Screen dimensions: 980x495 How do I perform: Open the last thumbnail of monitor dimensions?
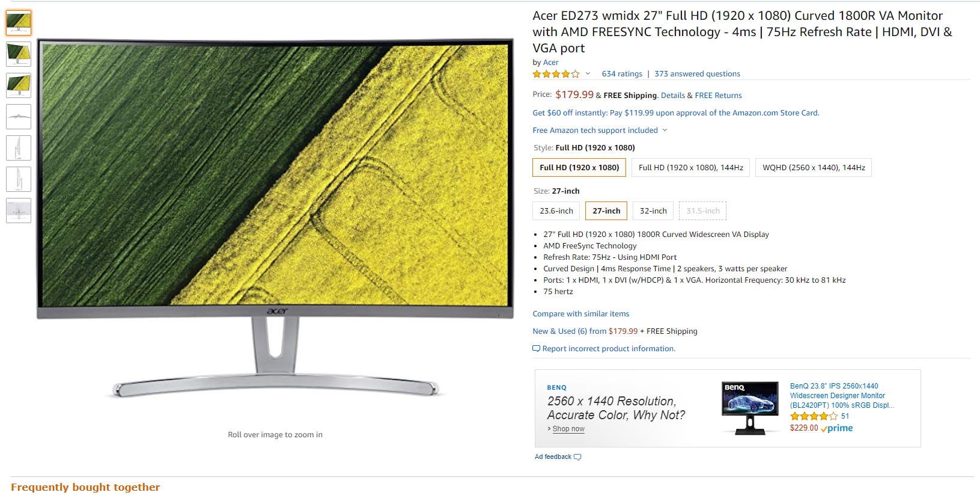[19, 211]
